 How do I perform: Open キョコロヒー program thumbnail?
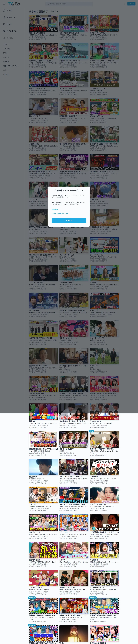pyautogui.click(x=104, y=551)
